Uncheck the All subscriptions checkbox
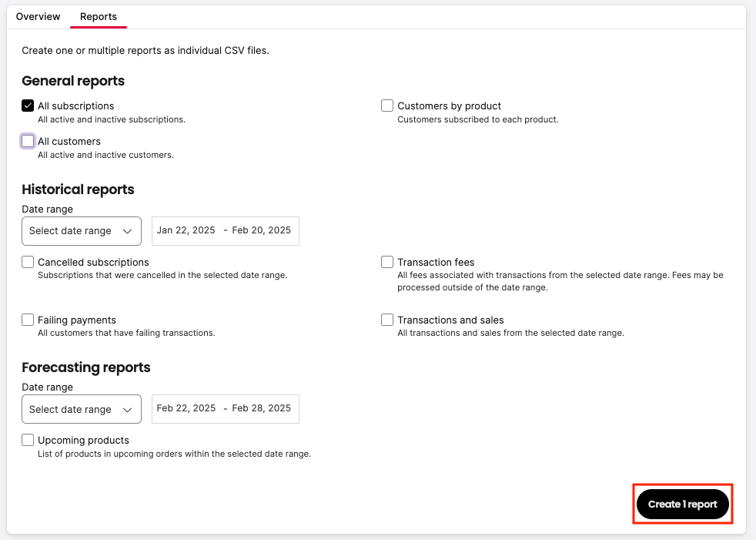The height and width of the screenshot is (540, 756). tap(28, 106)
